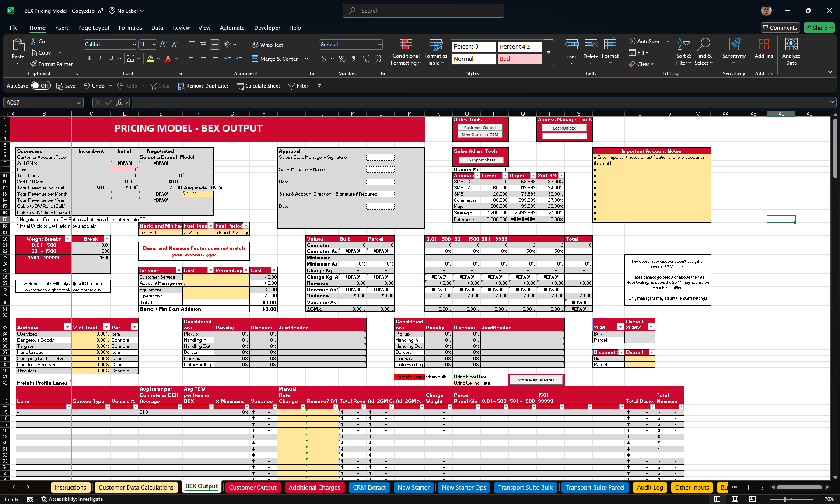Open the Formulas ribbon tab
This screenshot has height=504, width=840.
coord(130,28)
